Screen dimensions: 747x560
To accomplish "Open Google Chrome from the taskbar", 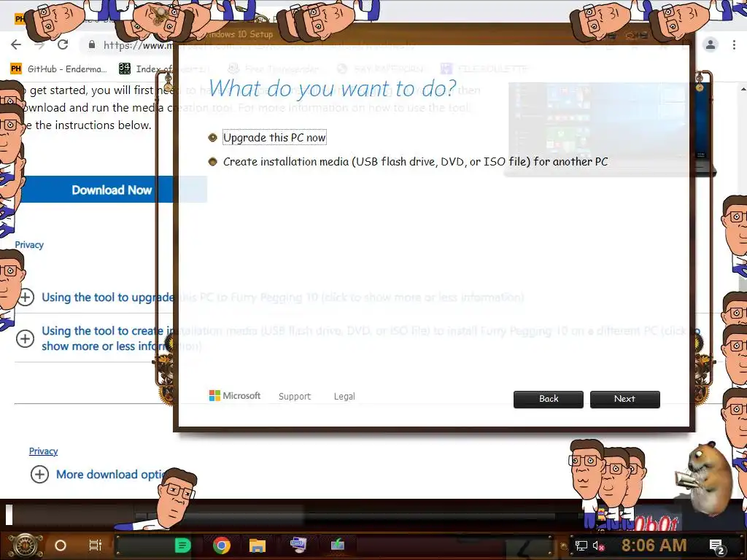I will (222, 545).
